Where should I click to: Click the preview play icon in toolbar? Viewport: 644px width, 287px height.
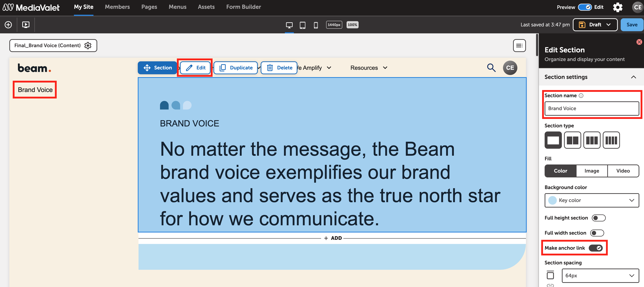point(26,25)
